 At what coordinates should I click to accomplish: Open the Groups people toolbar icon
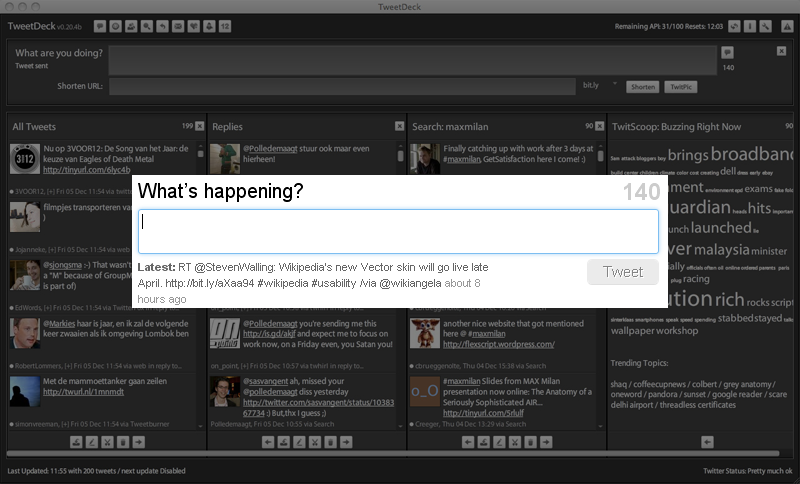(131, 26)
